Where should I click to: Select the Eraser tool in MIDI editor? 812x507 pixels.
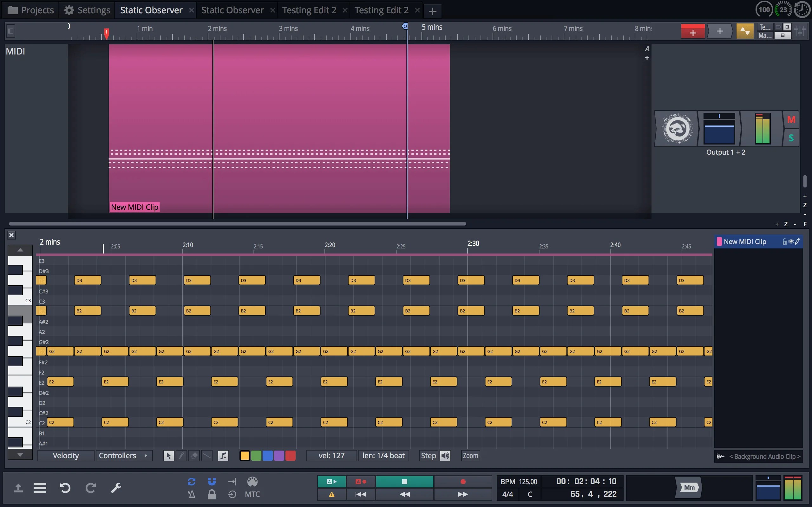point(194,455)
